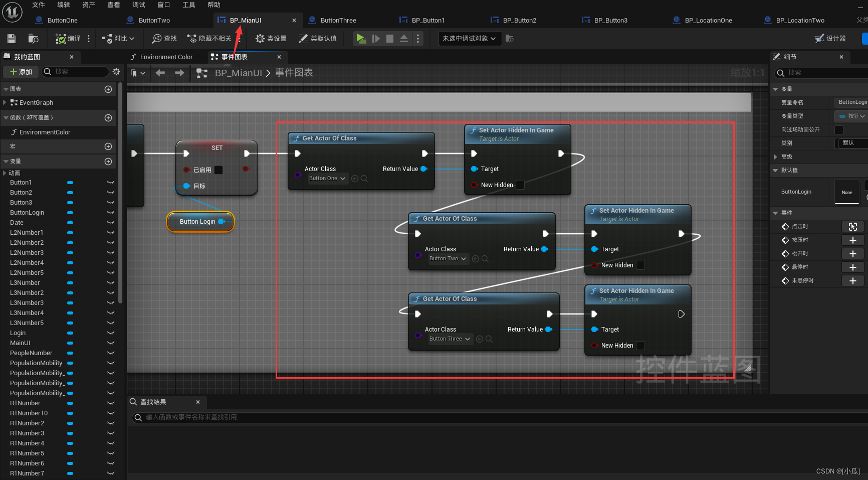The image size is (868, 480).
Task: Add On Unhovered event binding
Action: (853, 281)
